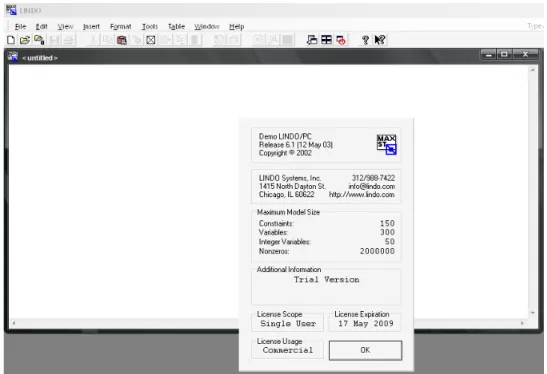Screen dimensions: 547x374
Task: Click the red Paste clipboard icon
Action: click(x=122, y=40)
